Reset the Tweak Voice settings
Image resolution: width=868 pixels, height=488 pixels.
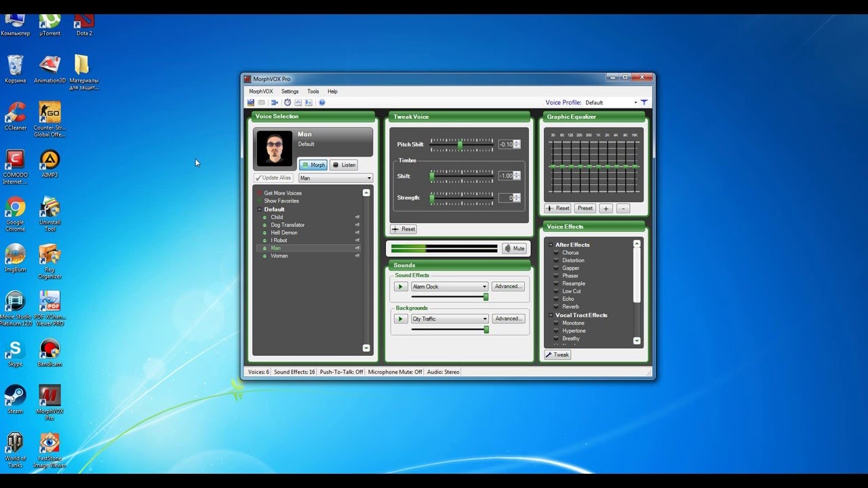pyautogui.click(x=404, y=229)
